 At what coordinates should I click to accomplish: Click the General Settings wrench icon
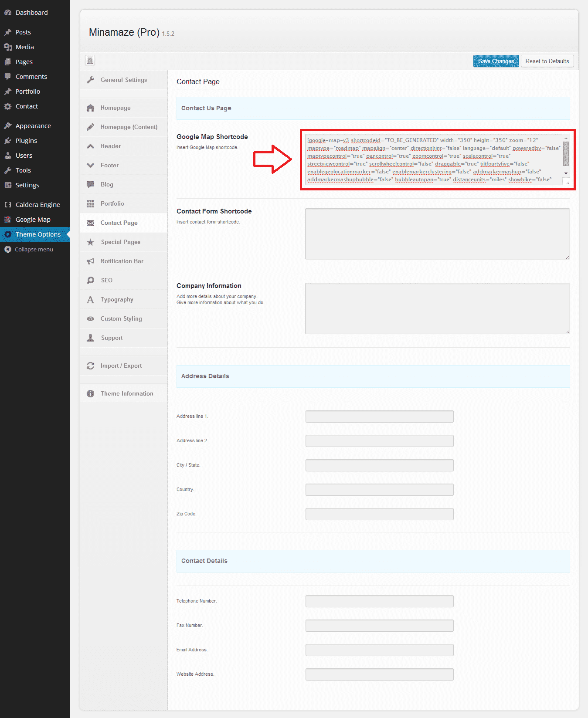coord(91,80)
